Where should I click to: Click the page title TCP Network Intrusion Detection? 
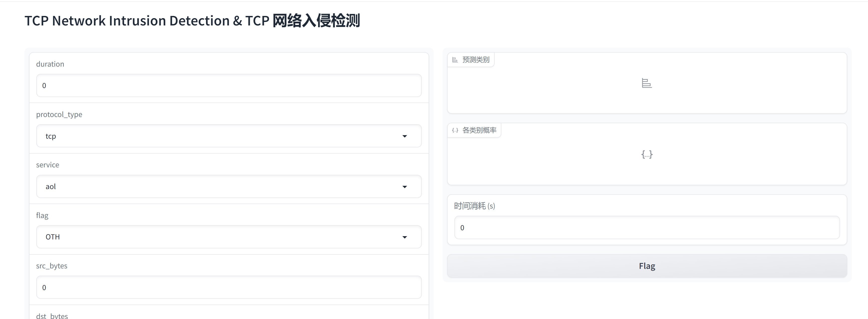(192, 20)
